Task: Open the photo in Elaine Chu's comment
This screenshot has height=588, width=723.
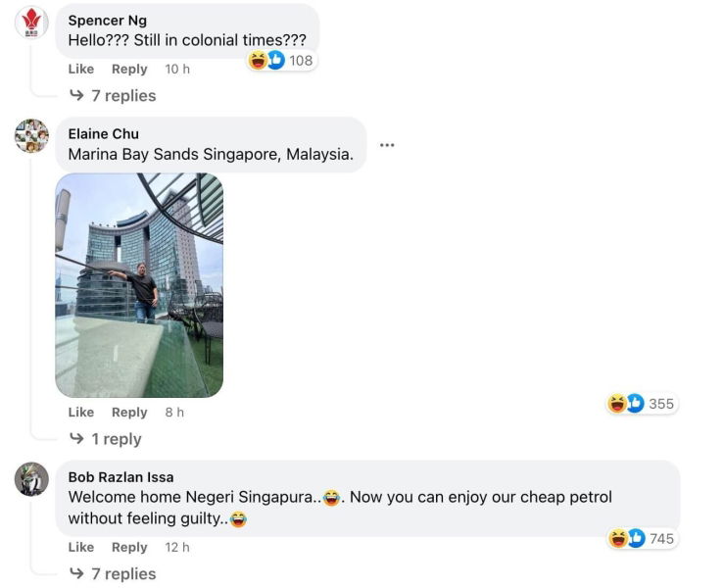Action: click(x=139, y=285)
